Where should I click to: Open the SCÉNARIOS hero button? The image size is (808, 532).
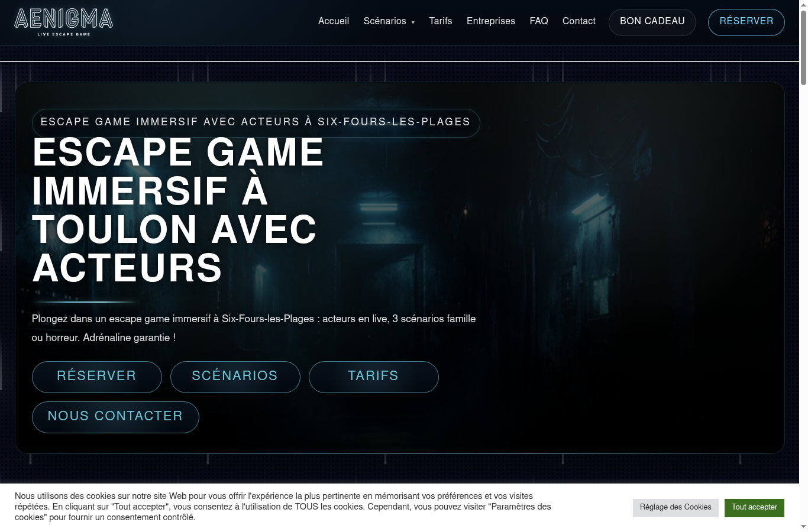coord(235,377)
